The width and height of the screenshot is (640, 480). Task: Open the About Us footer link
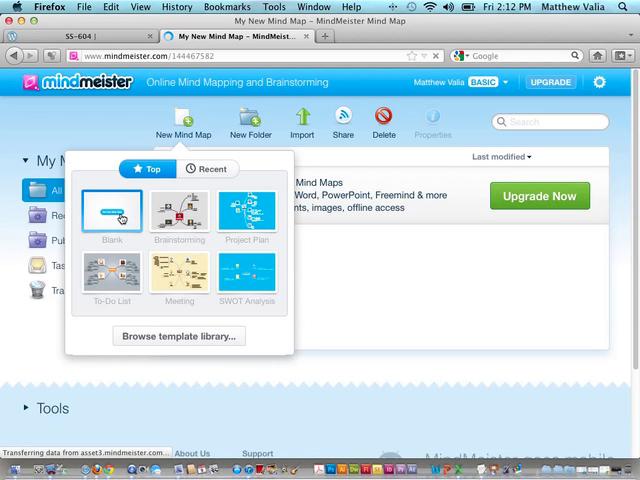point(192,453)
